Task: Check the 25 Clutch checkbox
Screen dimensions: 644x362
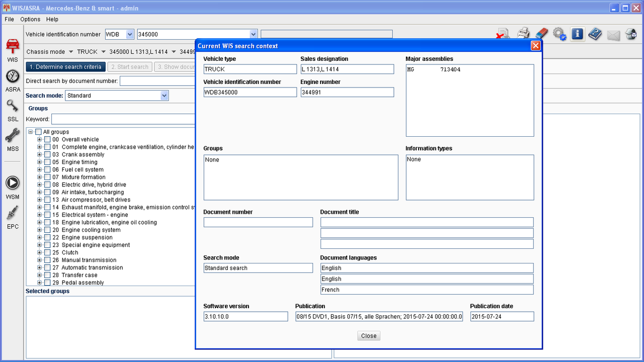Action: click(x=47, y=253)
